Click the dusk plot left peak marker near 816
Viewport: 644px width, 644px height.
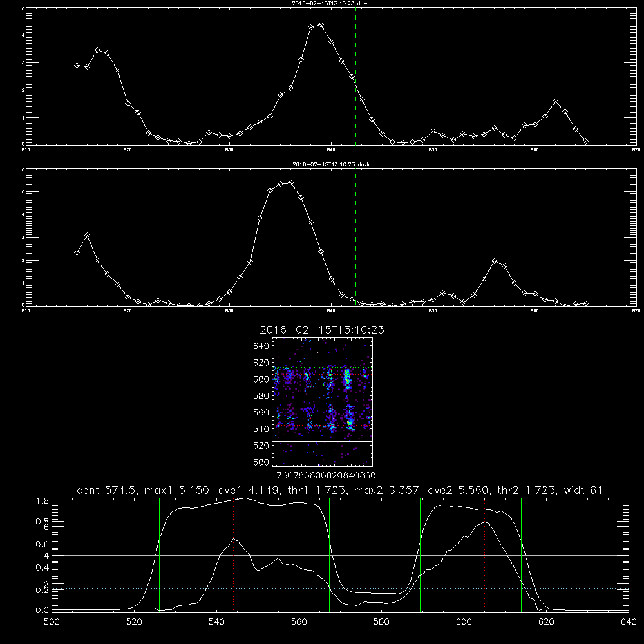(x=87, y=236)
